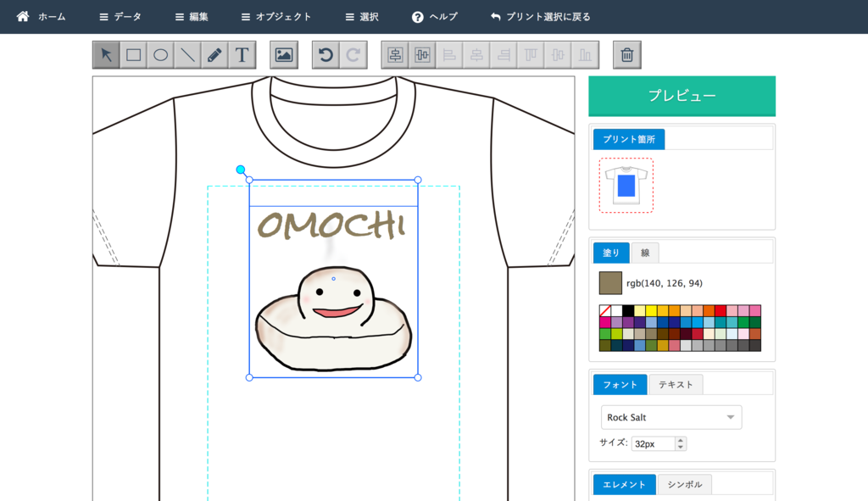Image resolution: width=868 pixels, height=501 pixels.
Task: Switch to the 塗り fill tab
Action: [611, 253]
